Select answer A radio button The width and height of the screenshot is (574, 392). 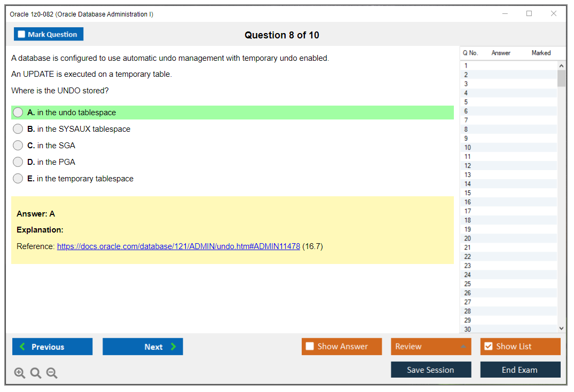tap(18, 113)
